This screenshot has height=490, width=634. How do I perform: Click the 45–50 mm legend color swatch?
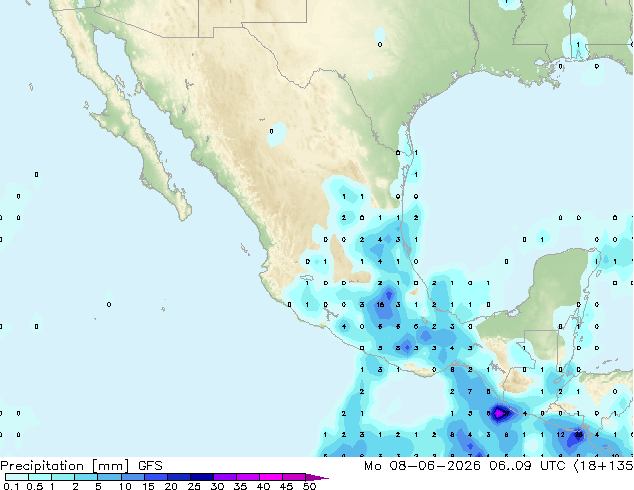coord(294,477)
